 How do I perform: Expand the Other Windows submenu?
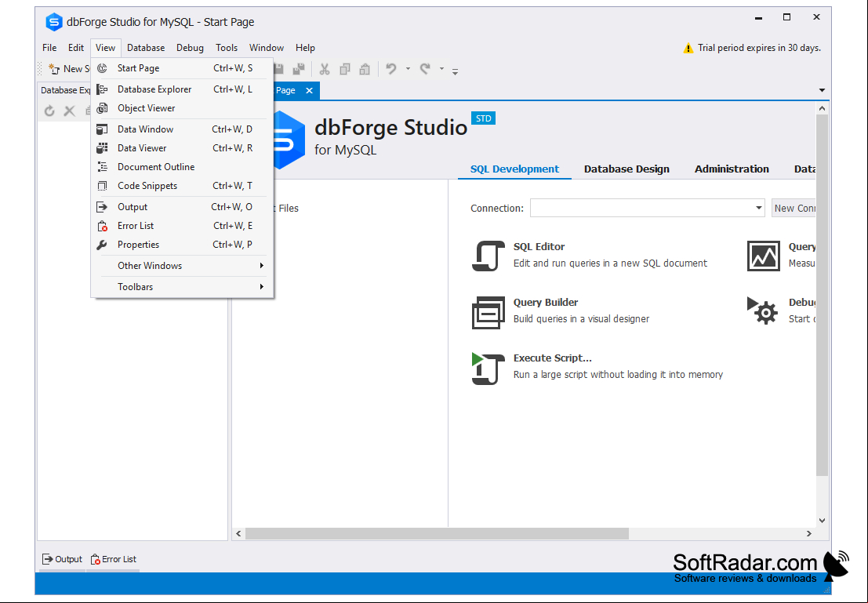click(261, 266)
